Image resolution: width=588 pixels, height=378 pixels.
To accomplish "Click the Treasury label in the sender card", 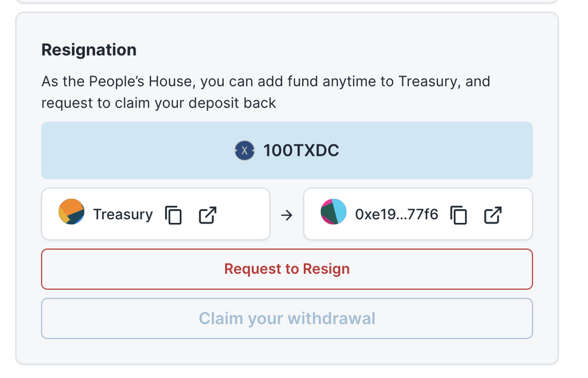I will (122, 215).
